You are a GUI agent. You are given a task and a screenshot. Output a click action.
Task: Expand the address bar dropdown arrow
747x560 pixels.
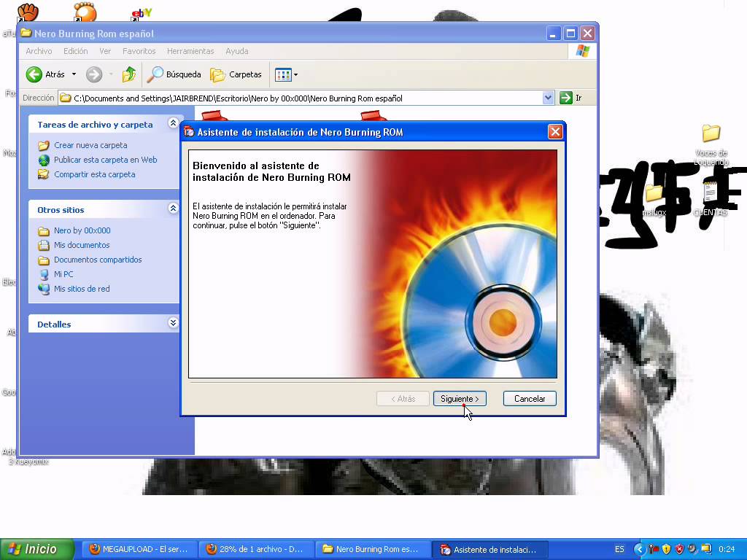point(548,98)
